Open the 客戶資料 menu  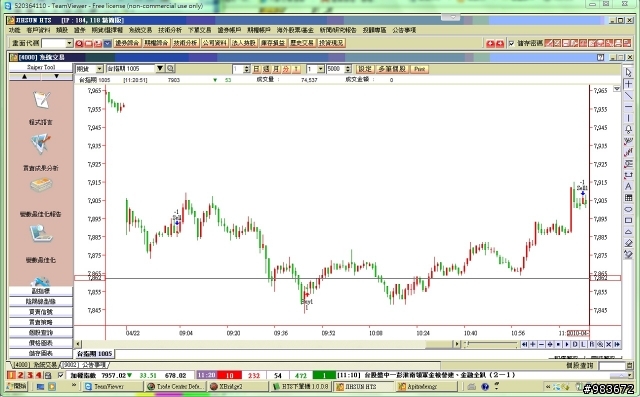38,30
